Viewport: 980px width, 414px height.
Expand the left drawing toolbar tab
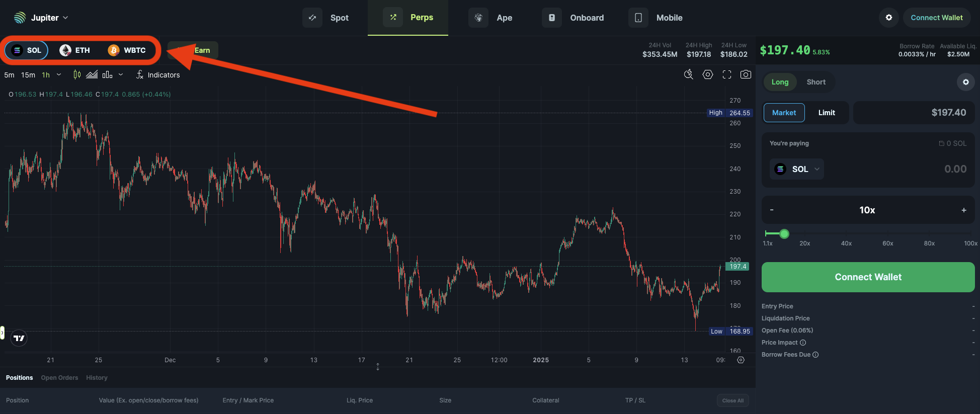2,333
